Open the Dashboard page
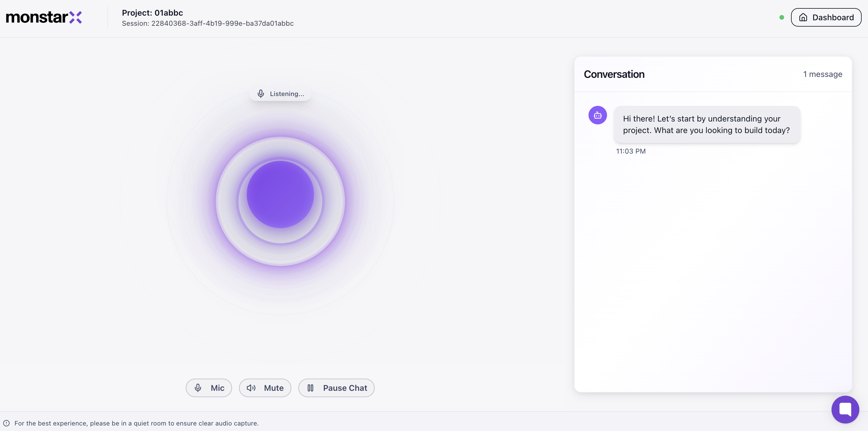868x431 pixels. tap(826, 18)
